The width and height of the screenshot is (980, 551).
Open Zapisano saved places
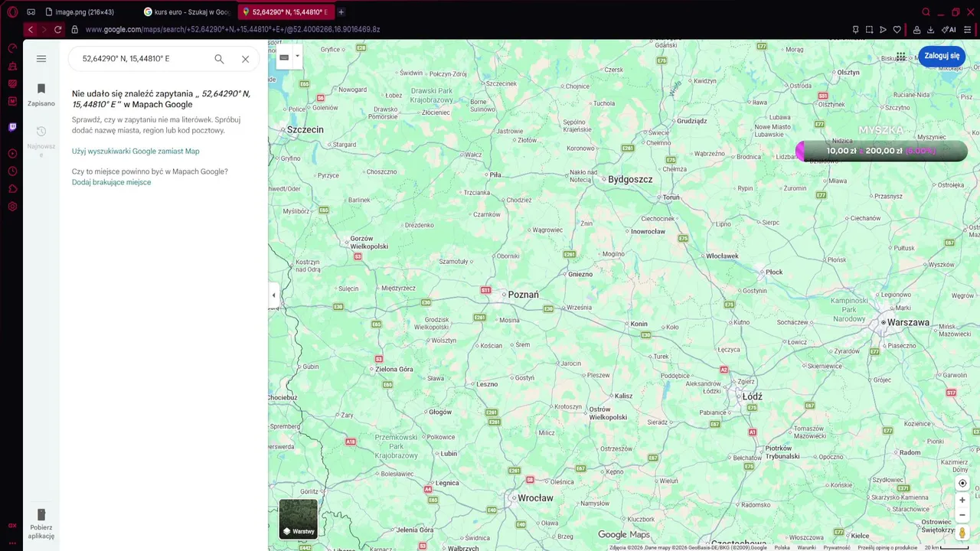coord(41,95)
